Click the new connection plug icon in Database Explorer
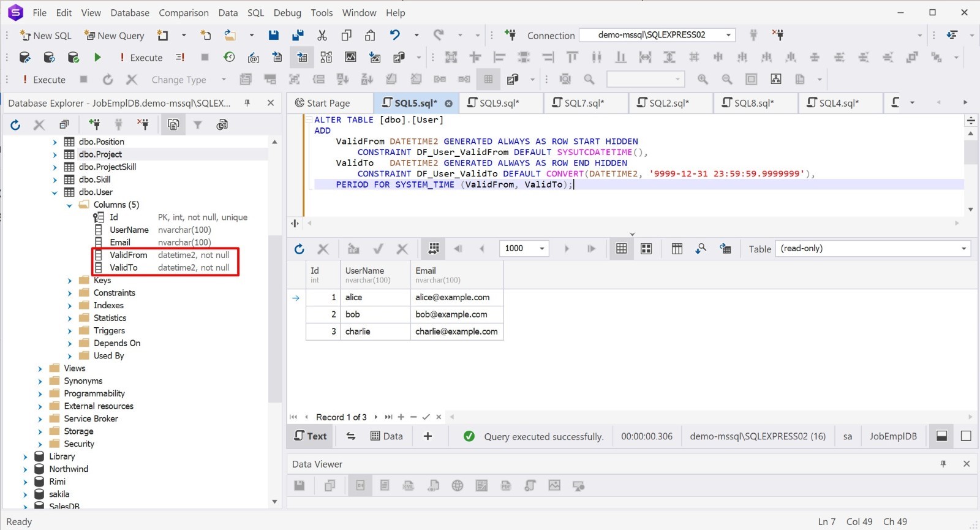 pyautogui.click(x=94, y=125)
